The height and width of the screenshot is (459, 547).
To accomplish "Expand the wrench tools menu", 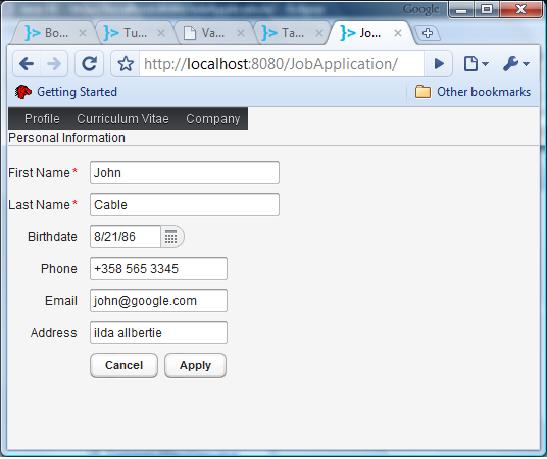I will coord(516,64).
